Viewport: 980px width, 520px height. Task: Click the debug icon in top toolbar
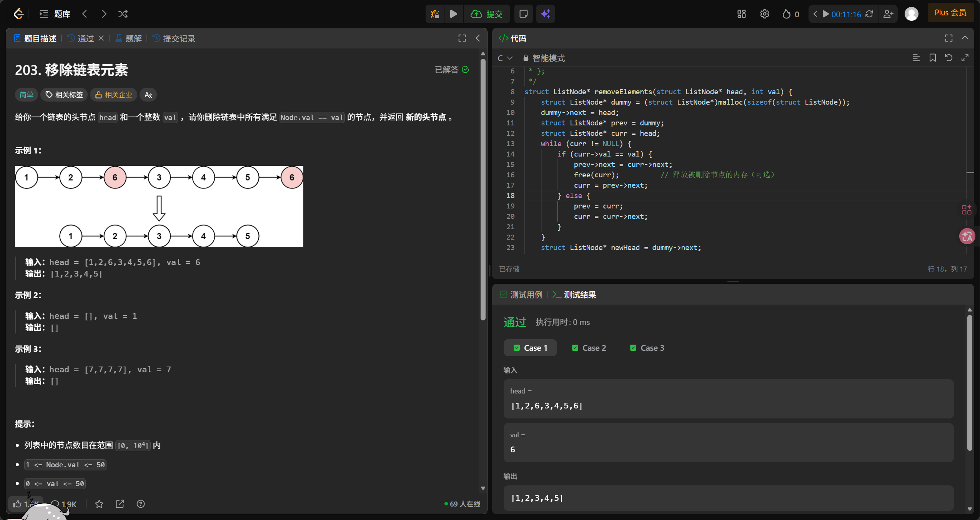click(435, 14)
